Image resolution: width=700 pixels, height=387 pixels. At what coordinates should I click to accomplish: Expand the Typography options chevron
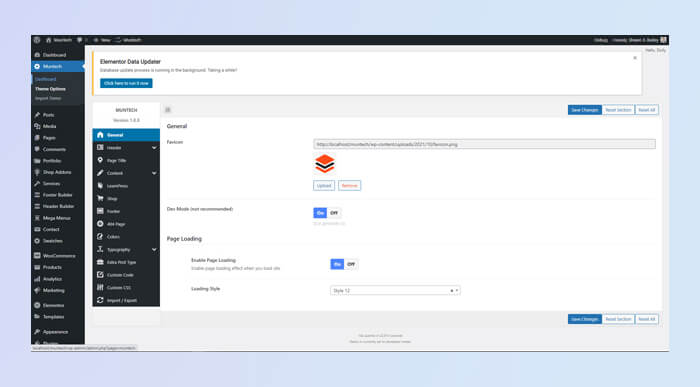154,250
